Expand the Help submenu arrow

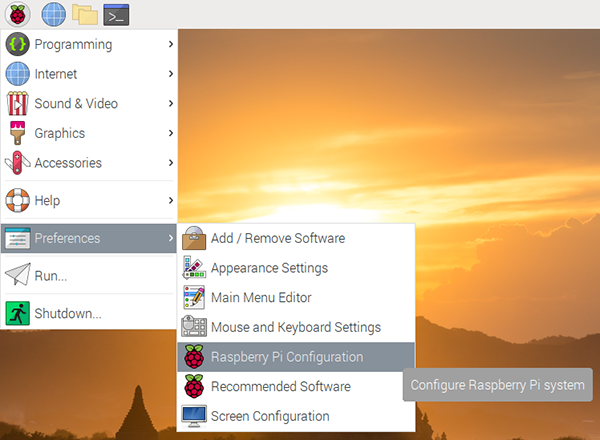click(171, 200)
